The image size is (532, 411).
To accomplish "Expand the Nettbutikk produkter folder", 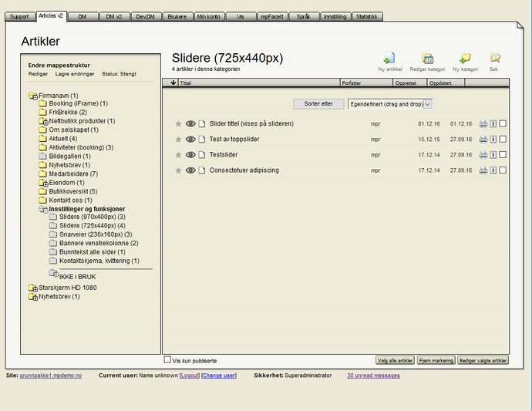I will coord(43,121).
